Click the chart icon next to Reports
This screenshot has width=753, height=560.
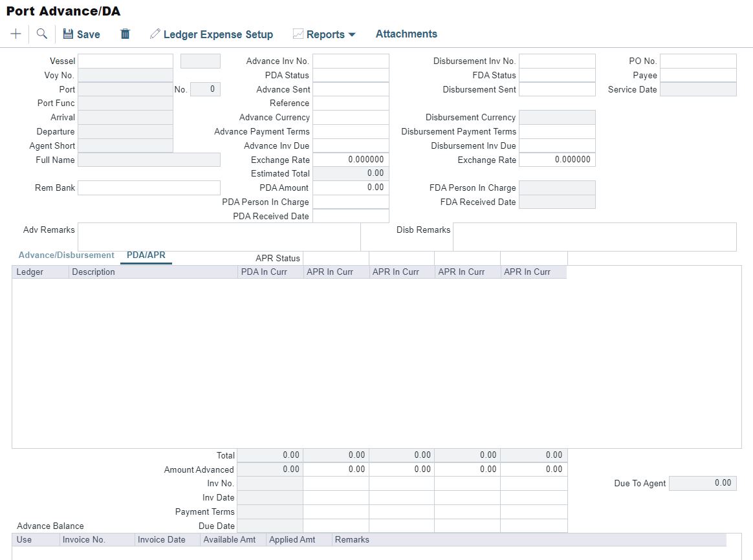pos(298,33)
